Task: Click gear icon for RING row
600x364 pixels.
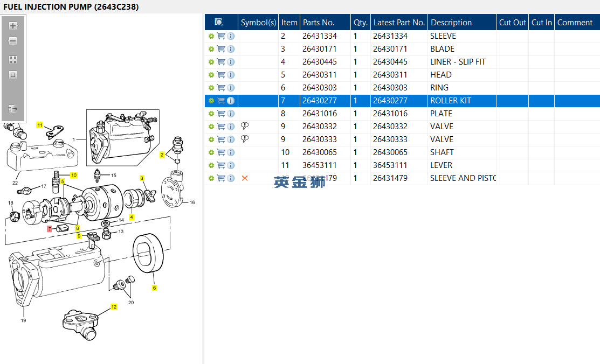Action: (x=211, y=88)
